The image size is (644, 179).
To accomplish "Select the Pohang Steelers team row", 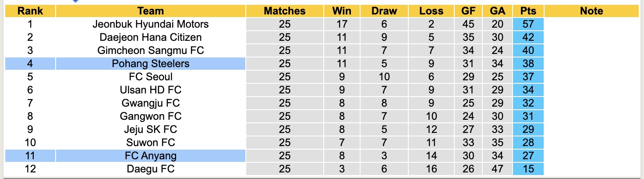I will click(x=150, y=64).
